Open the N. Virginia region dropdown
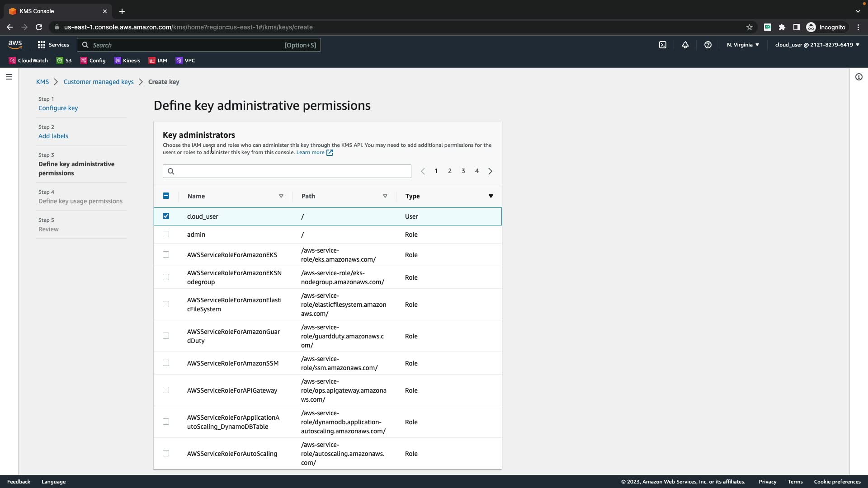The width and height of the screenshot is (868, 488). click(743, 45)
